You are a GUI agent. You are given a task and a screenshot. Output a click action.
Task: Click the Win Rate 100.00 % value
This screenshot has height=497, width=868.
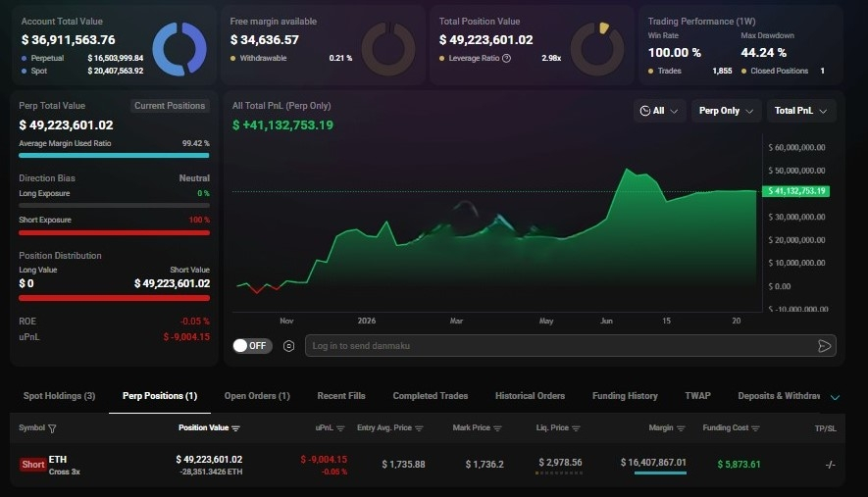[x=674, y=53]
